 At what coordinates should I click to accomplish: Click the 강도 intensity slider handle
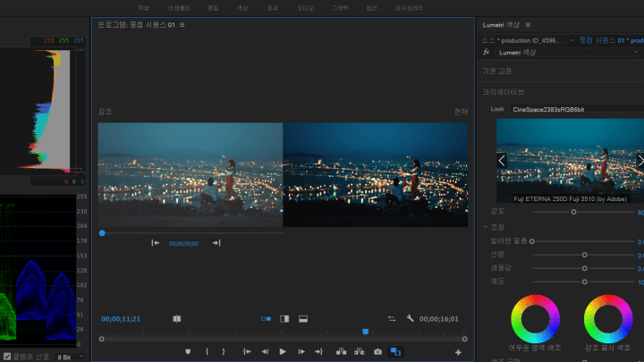pyautogui.click(x=573, y=212)
